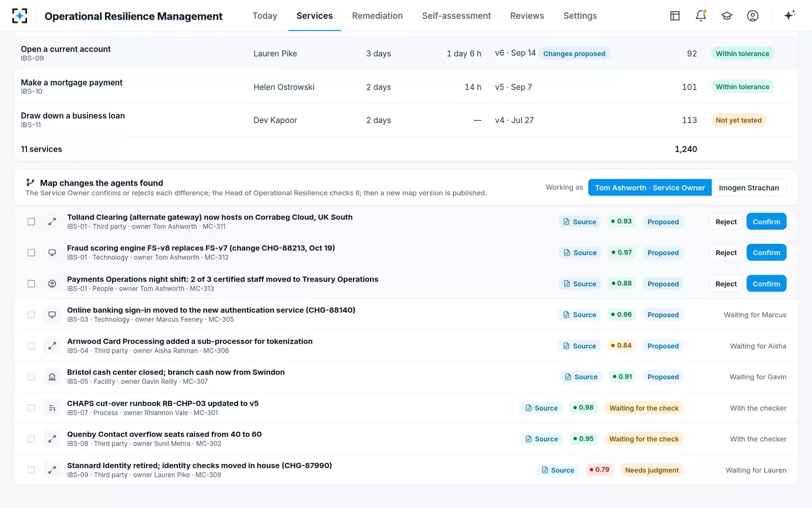
Task: Open the learning cap icon
Action: pos(727,16)
